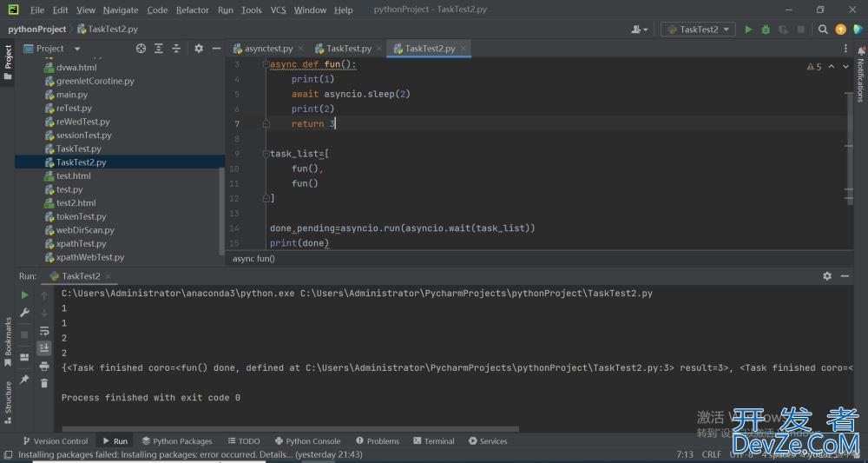868x463 pixels.
Task: Rerun TaskTest2 in Run panel
Action: point(24,295)
